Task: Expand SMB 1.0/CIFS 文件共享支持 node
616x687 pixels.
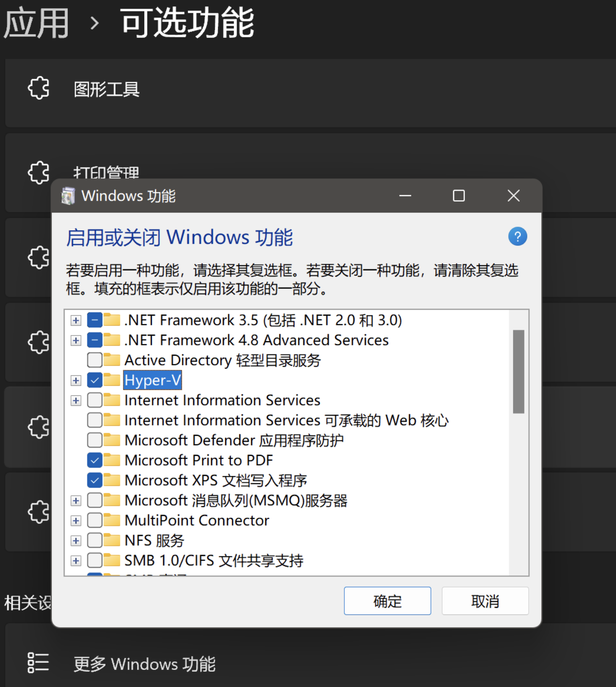Action: pos(76,561)
